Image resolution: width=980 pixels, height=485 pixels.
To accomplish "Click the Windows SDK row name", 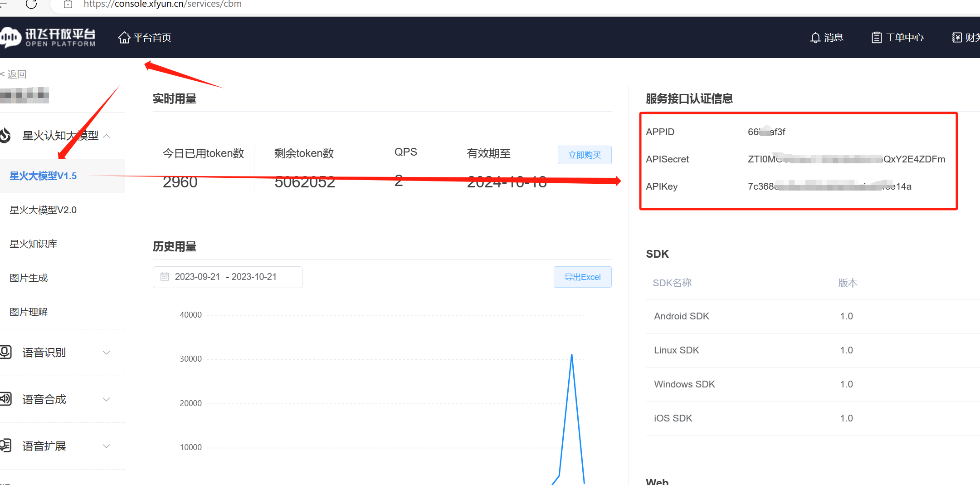I will coord(684,384).
